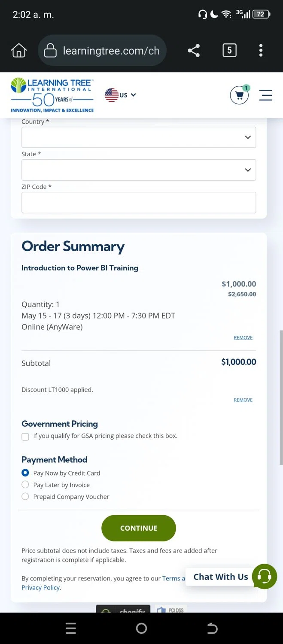
Task: Open the browser three-dot menu
Action: pos(261,51)
